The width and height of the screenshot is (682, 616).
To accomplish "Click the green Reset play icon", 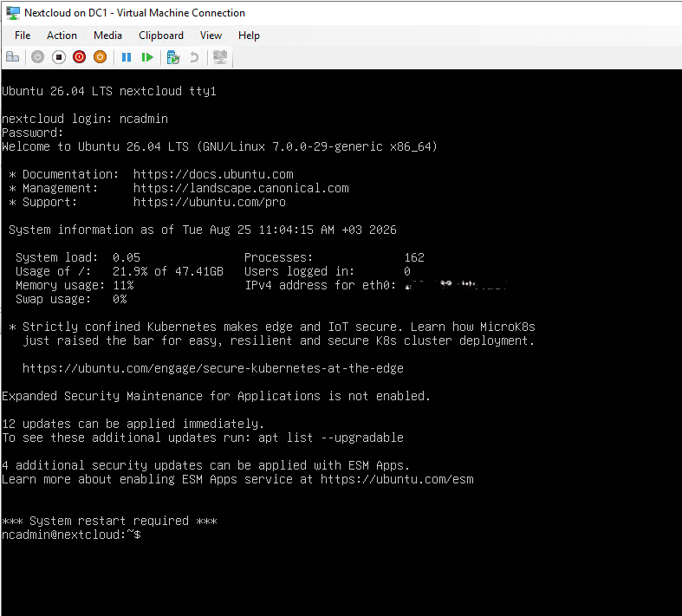I will [x=147, y=57].
